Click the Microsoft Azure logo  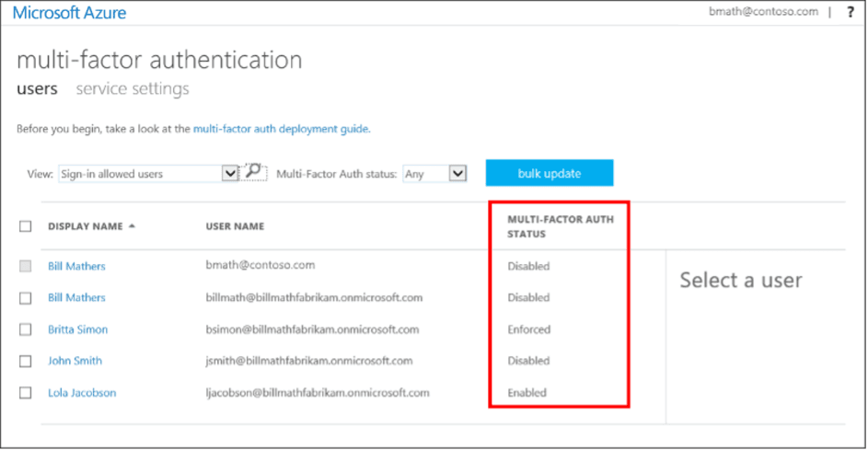click(x=69, y=13)
